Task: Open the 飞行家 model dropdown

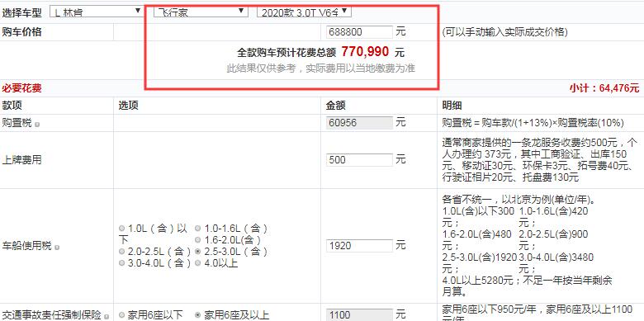Action: coord(201,12)
